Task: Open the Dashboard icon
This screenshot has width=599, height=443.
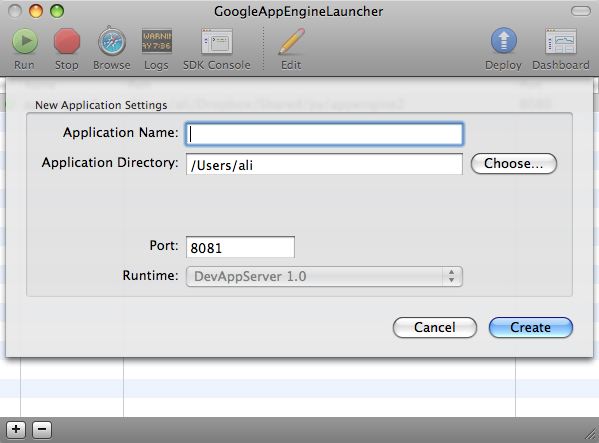Action: pos(560,41)
